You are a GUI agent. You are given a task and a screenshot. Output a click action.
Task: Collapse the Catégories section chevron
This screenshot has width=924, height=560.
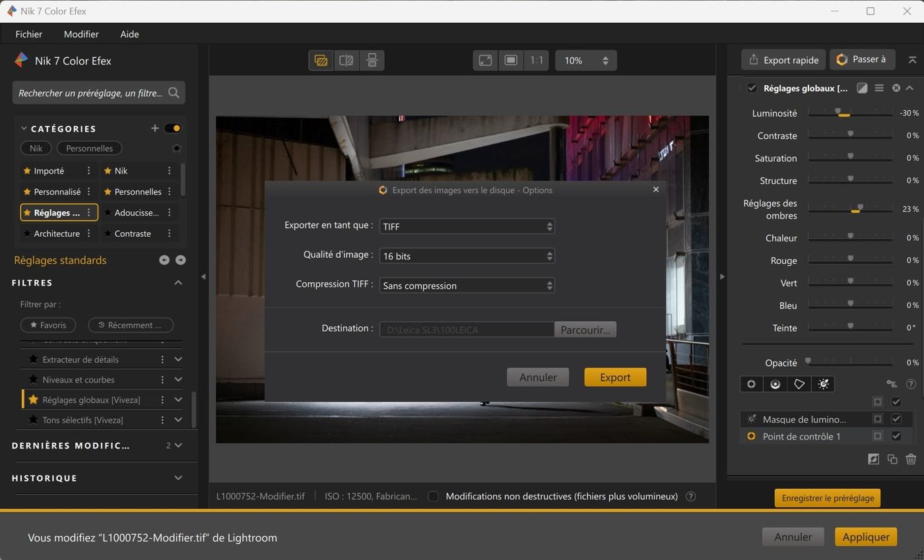tap(24, 129)
